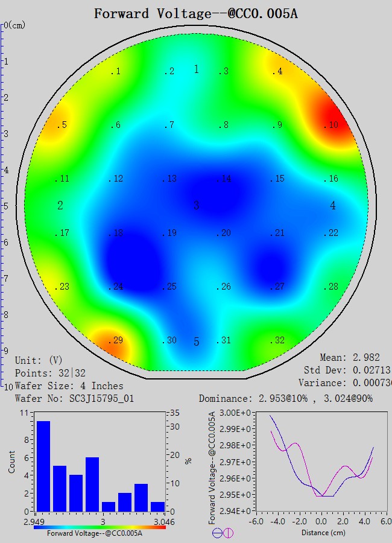The image size is (392, 543).
Task: Click the vertical line scan icon
Action: coord(228,533)
